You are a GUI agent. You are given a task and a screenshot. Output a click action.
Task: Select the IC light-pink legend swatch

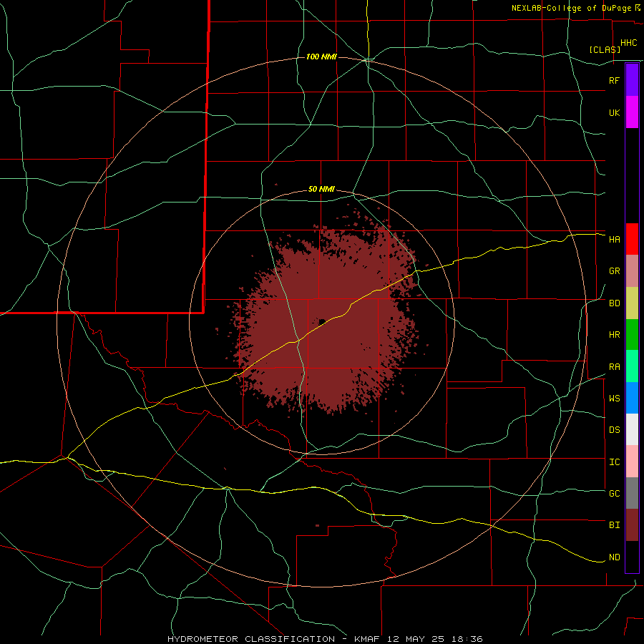coord(632,462)
